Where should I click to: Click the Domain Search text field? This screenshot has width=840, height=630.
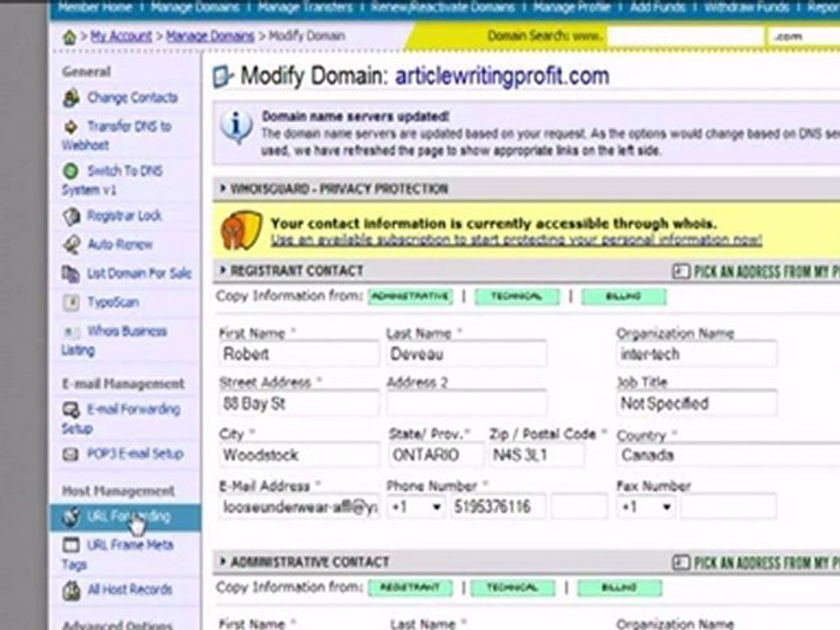point(685,37)
